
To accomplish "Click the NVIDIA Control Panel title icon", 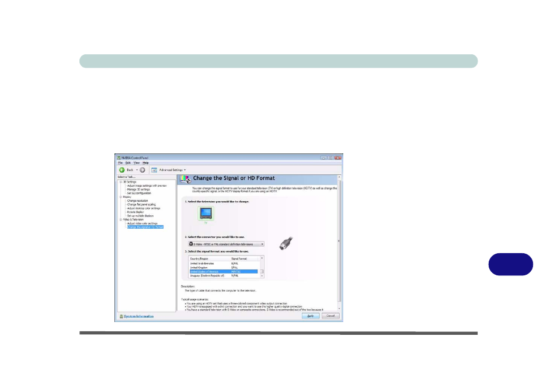I will tap(119, 157).
